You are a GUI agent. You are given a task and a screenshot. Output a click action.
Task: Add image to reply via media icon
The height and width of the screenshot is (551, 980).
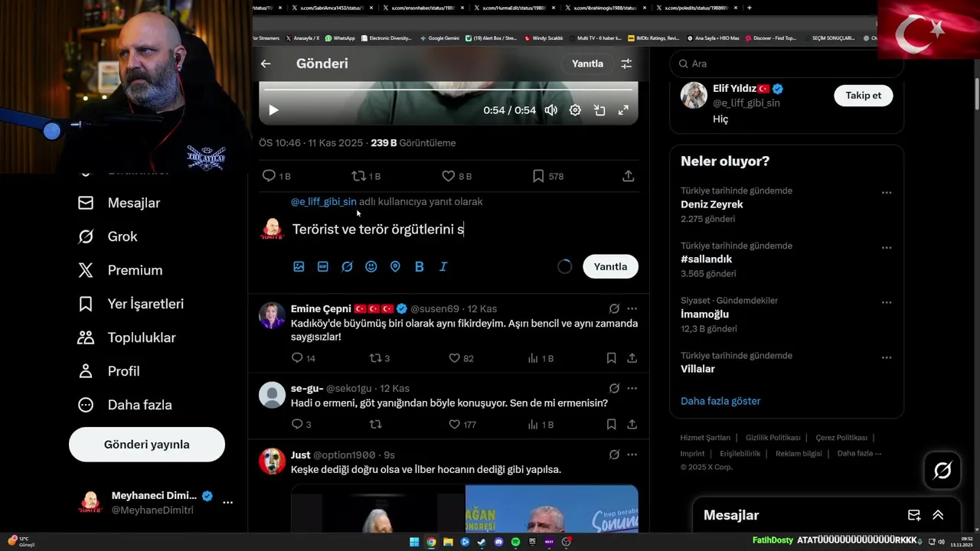[299, 266]
